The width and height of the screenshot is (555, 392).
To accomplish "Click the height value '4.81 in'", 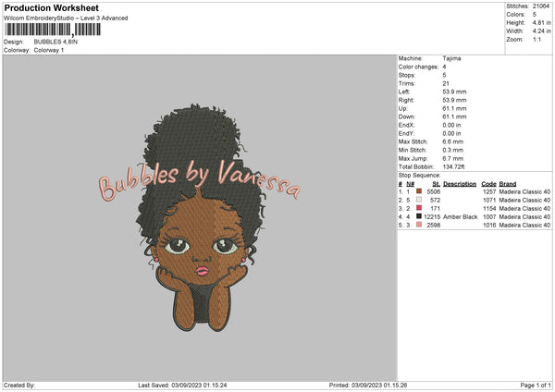I will [541, 22].
